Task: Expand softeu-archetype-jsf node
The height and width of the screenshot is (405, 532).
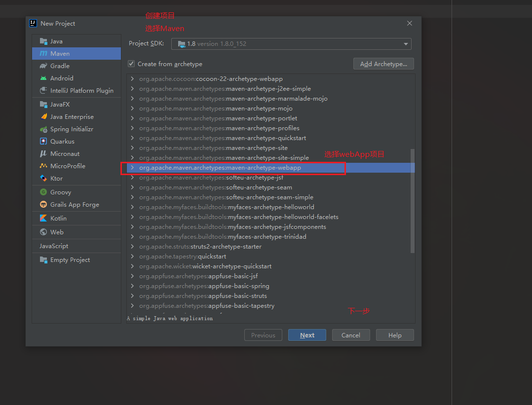Action: 132,178
